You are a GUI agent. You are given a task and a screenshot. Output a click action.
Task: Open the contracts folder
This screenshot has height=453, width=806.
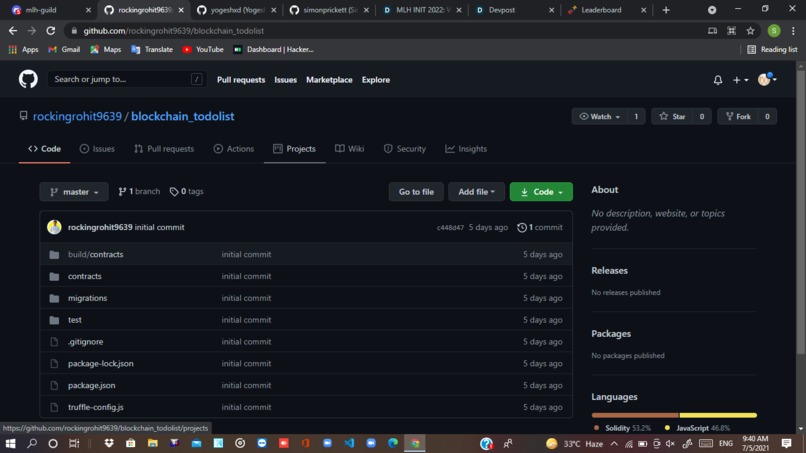tap(85, 276)
